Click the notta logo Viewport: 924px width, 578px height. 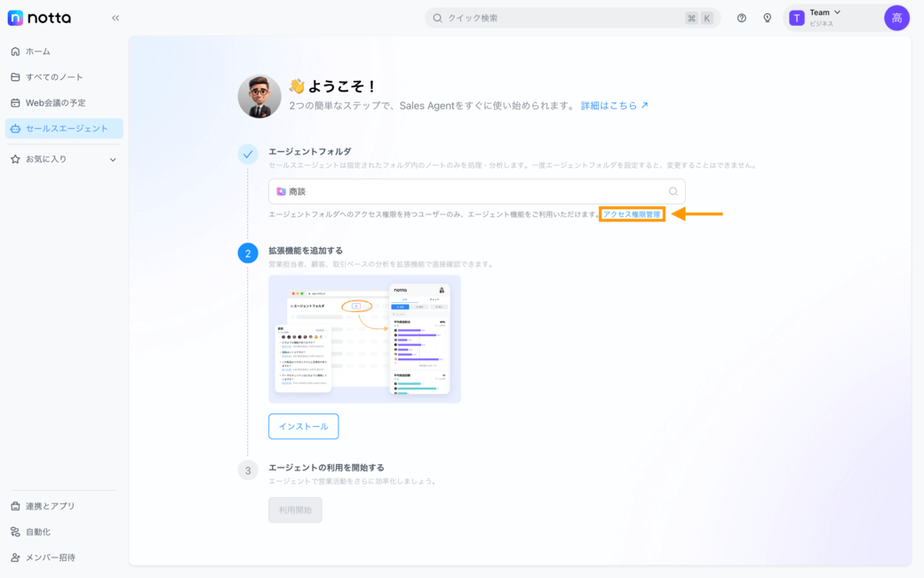[x=39, y=18]
